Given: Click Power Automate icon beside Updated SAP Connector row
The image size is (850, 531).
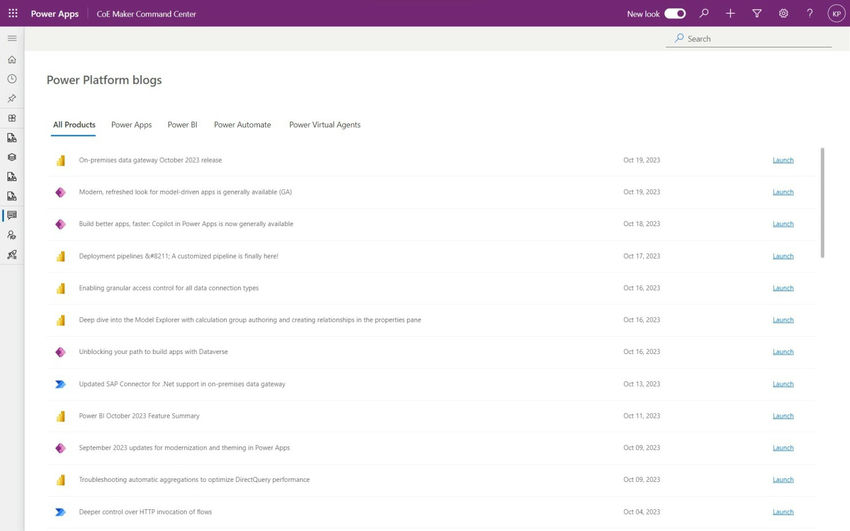Looking at the screenshot, I should (x=61, y=384).
